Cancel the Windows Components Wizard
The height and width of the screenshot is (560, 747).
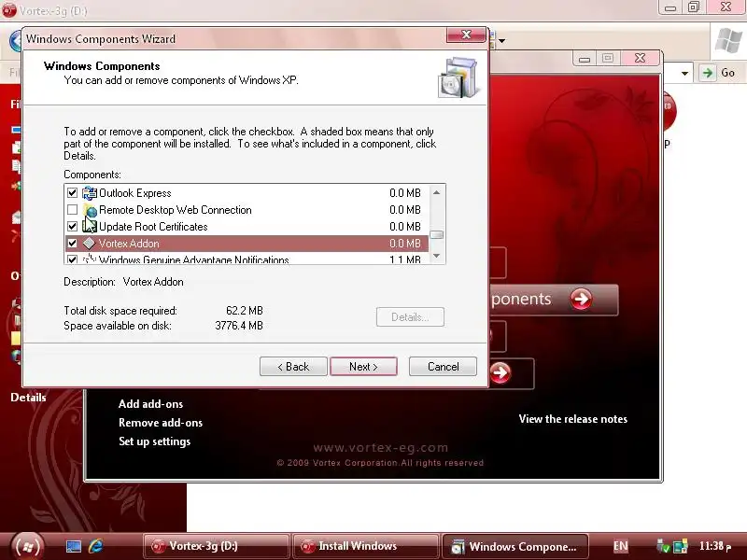pos(443,367)
